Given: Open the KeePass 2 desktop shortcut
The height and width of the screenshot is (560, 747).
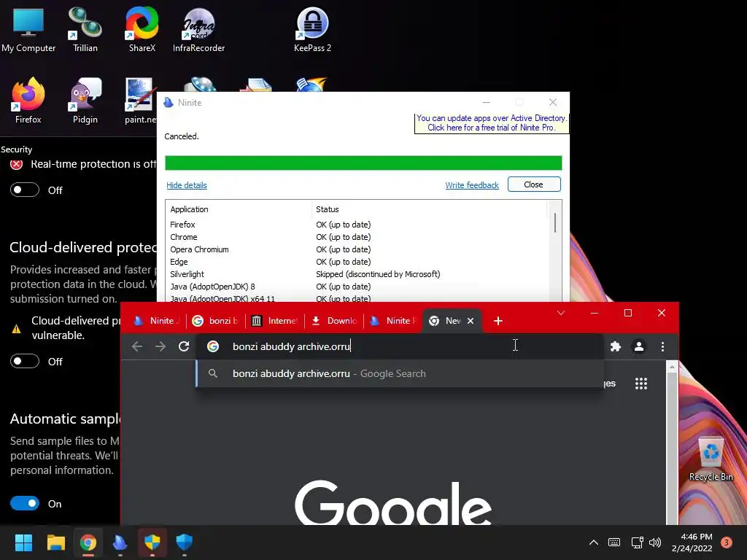Looking at the screenshot, I should coord(312,30).
